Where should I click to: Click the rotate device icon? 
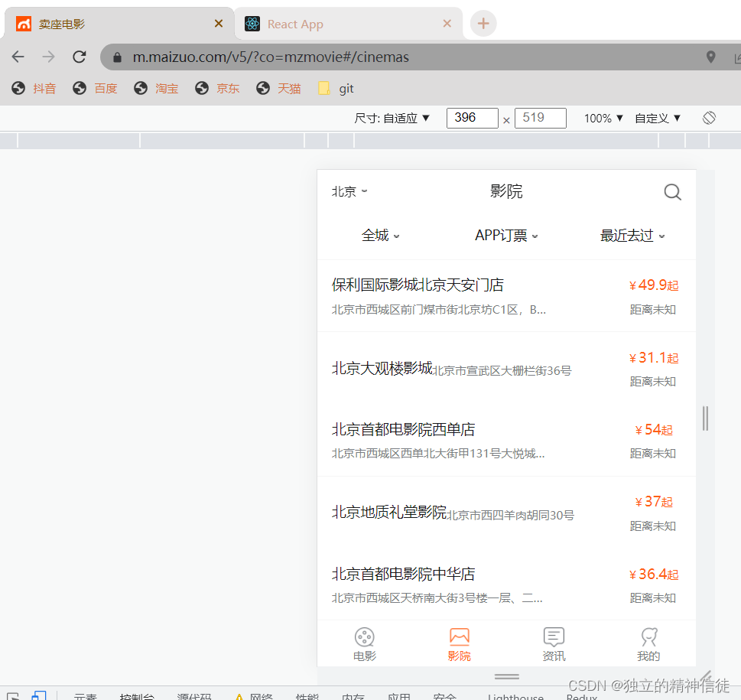click(x=709, y=118)
